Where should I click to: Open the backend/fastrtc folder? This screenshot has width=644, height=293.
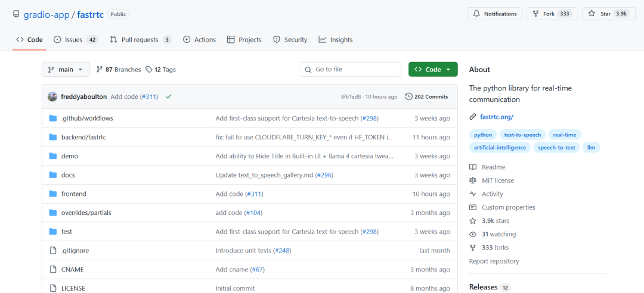[x=83, y=138]
